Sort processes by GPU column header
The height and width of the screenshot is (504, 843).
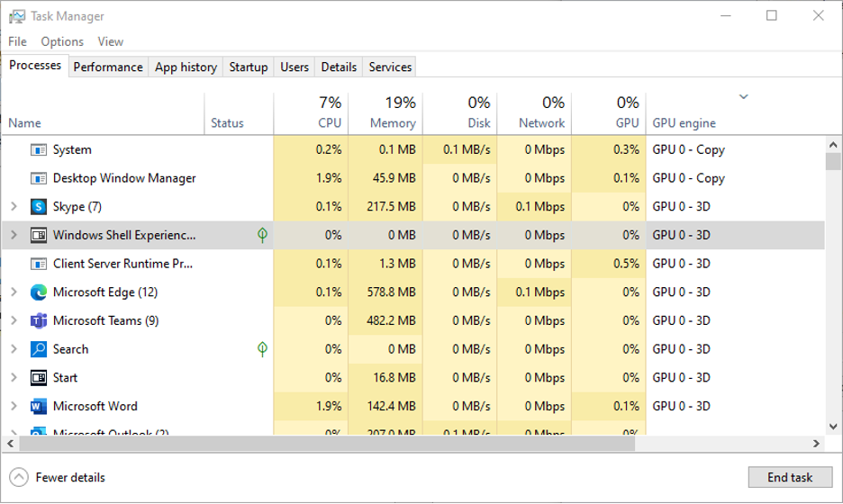point(608,113)
